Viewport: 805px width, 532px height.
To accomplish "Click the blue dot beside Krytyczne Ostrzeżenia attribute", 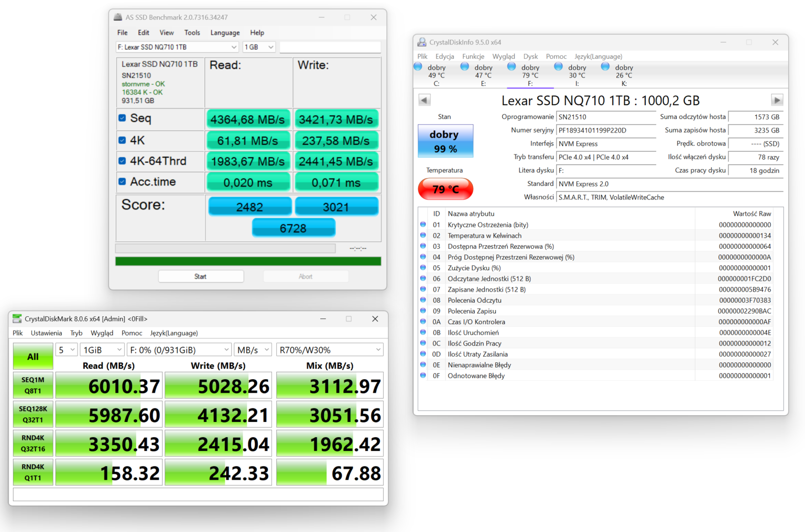I will [x=423, y=224].
